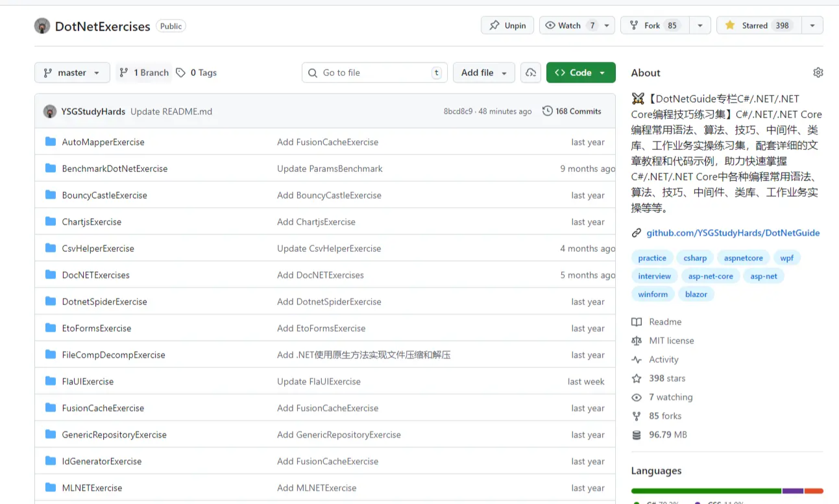Open the github.com/YSGStudyHards/DotNetGuide link
The height and width of the screenshot is (504, 839).
pyautogui.click(x=733, y=233)
